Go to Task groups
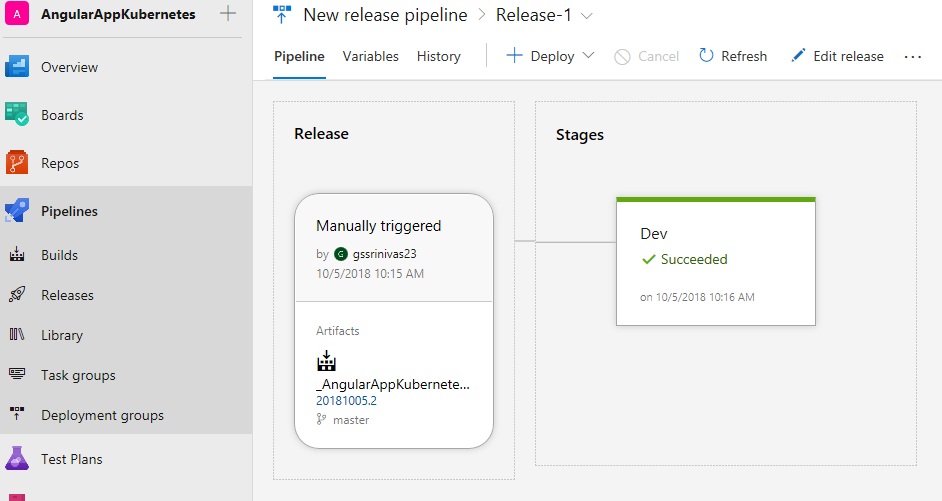 [x=78, y=375]
